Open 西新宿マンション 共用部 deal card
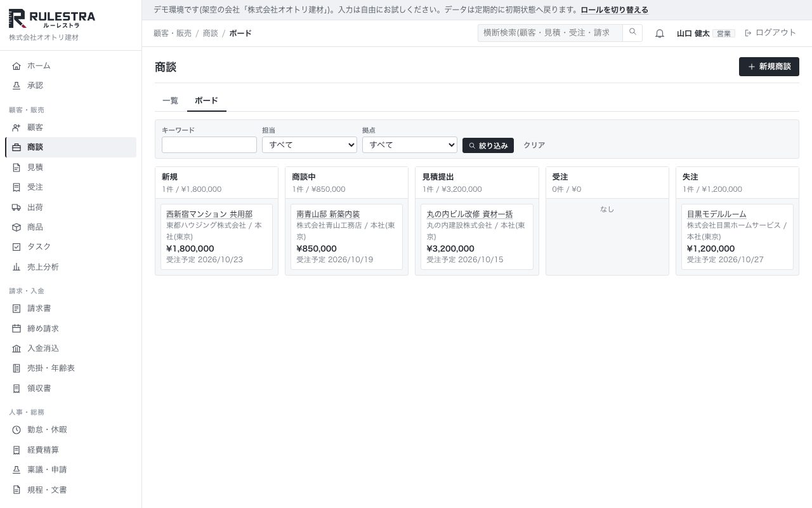Screen dimensions: 812x508 coord(209,215)
